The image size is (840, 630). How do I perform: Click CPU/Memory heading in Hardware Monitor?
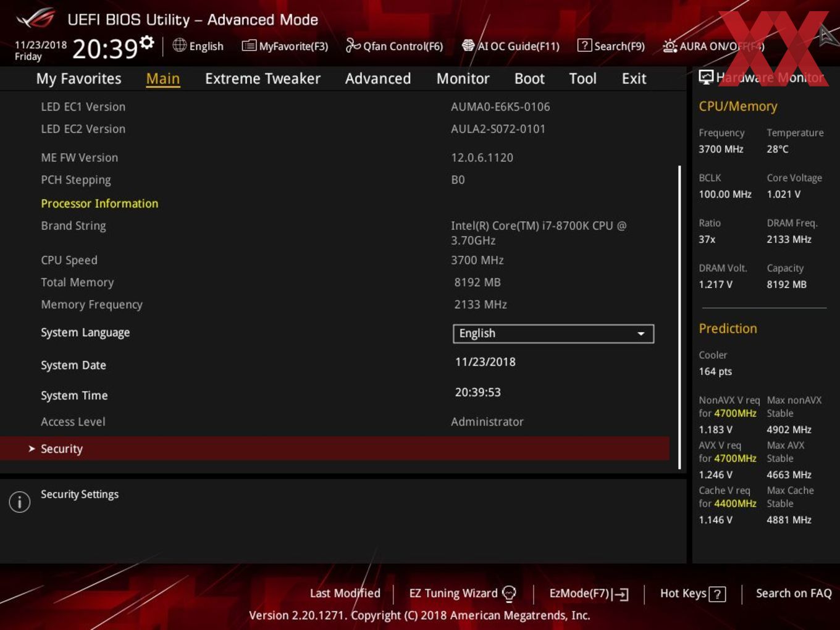pos(738,106)
